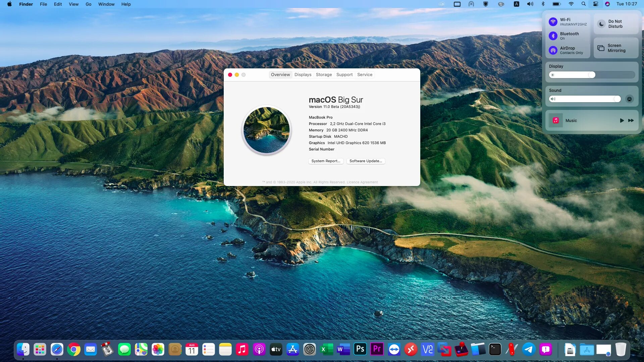This screenshot has height=362, width=644.
Task: Toggle Bluetooth in Control Center
Action: (x=553, y=36)
